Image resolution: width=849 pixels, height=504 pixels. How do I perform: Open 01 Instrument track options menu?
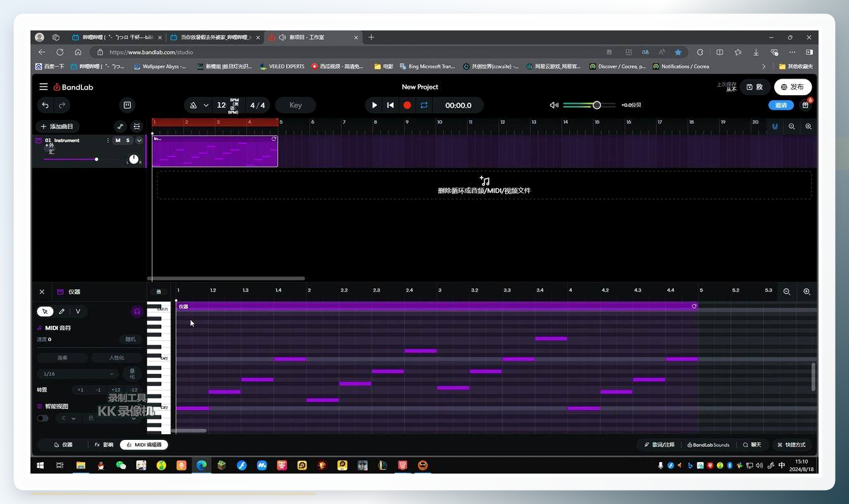[x=107, y=141]
